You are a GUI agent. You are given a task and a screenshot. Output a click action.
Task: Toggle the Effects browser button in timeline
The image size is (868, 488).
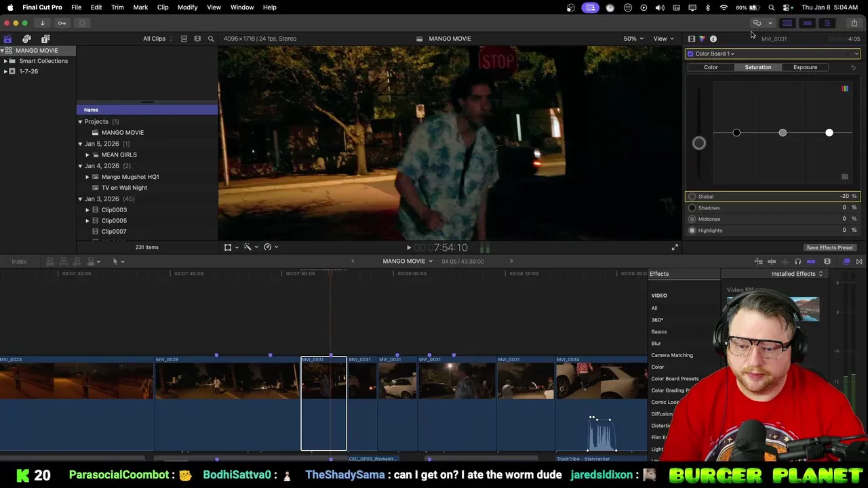pyautogui.click(x=846, y=262)
